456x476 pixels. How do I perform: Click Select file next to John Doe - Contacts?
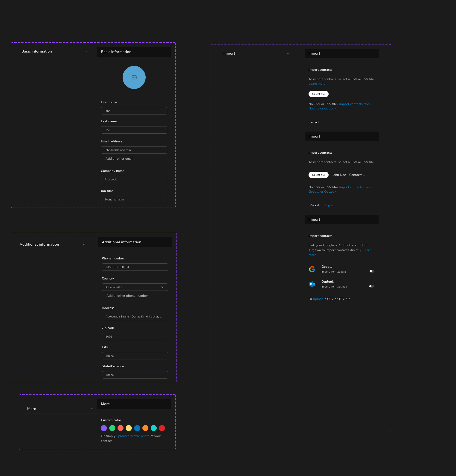click(318, 175)
